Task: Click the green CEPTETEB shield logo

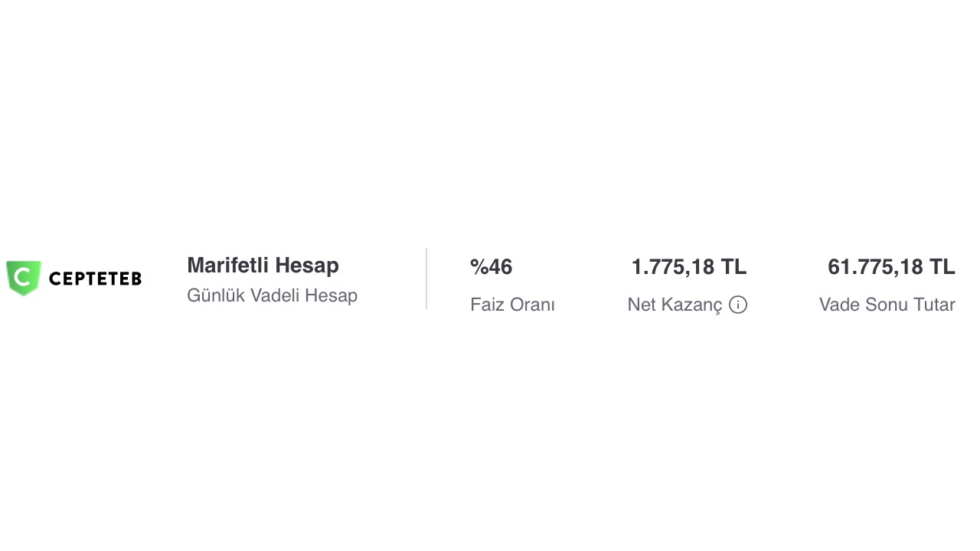Action: tap(23, 278)
